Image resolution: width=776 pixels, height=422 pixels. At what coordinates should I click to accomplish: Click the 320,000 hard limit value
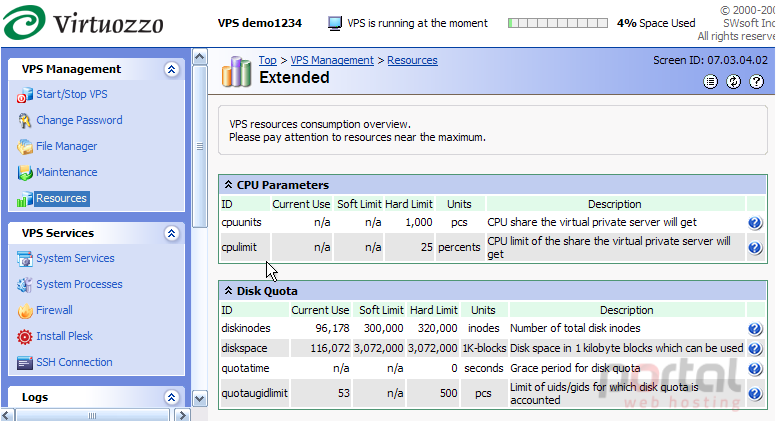437,328
